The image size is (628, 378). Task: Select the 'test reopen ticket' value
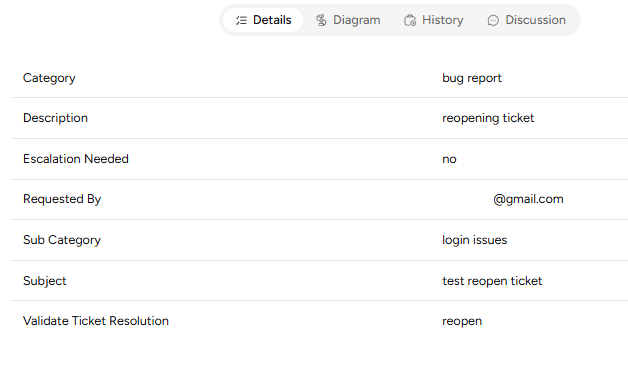click(492, 281)
